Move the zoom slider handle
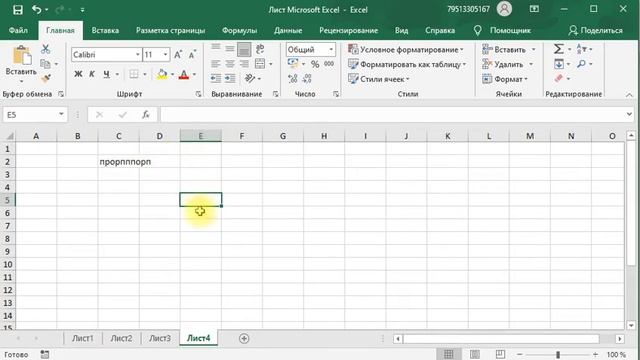Viewport: 640px width, 360px height. [x=558, y=354]
